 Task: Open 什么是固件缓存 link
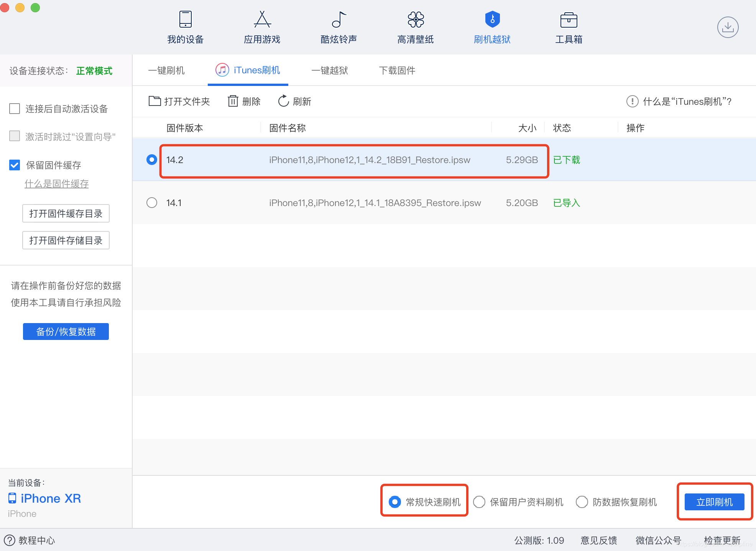pos(57,184)
